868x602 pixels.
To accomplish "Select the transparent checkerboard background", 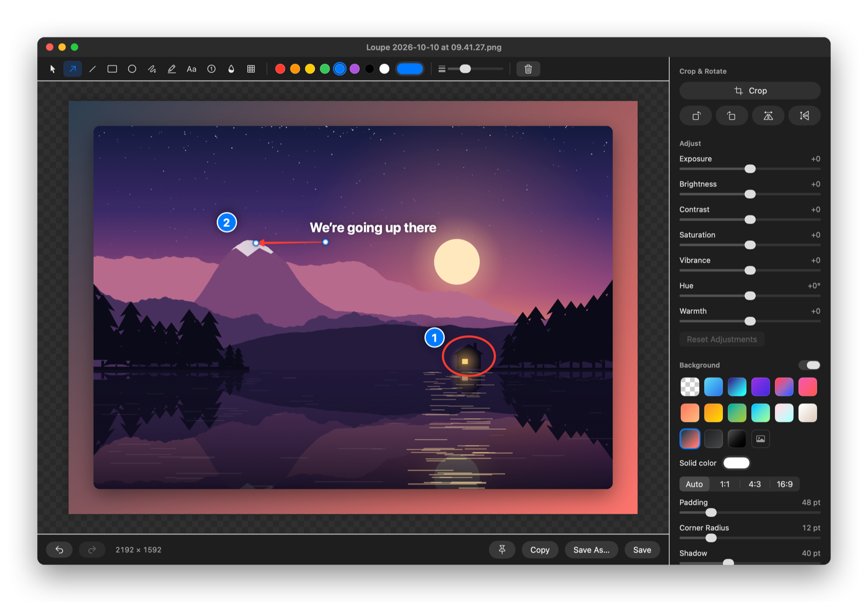I will click(690, 387).
